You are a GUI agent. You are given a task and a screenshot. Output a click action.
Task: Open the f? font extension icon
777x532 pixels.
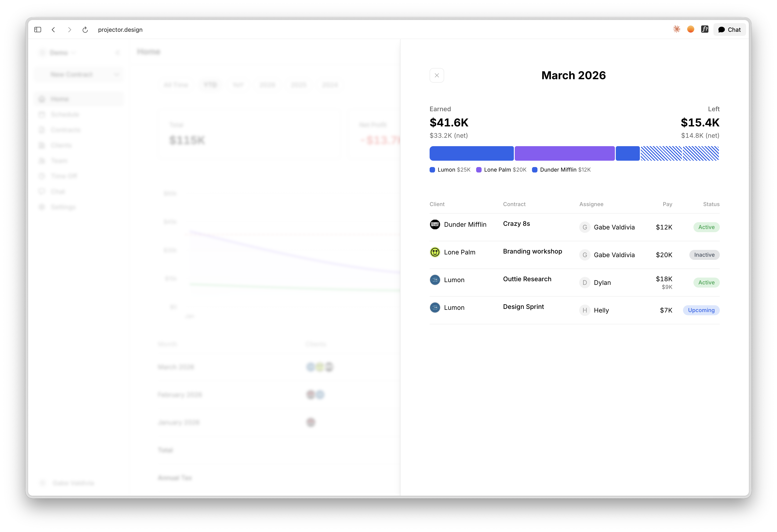point(704,30)
